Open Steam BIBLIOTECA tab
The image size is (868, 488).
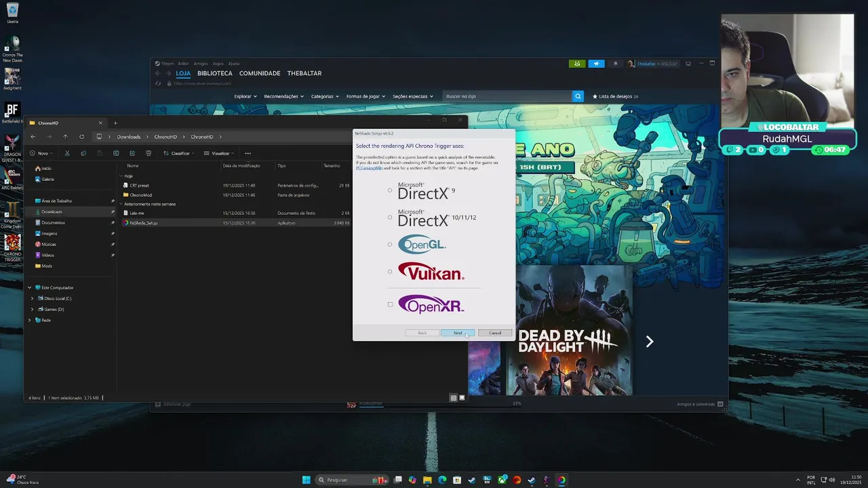point(215,73)
